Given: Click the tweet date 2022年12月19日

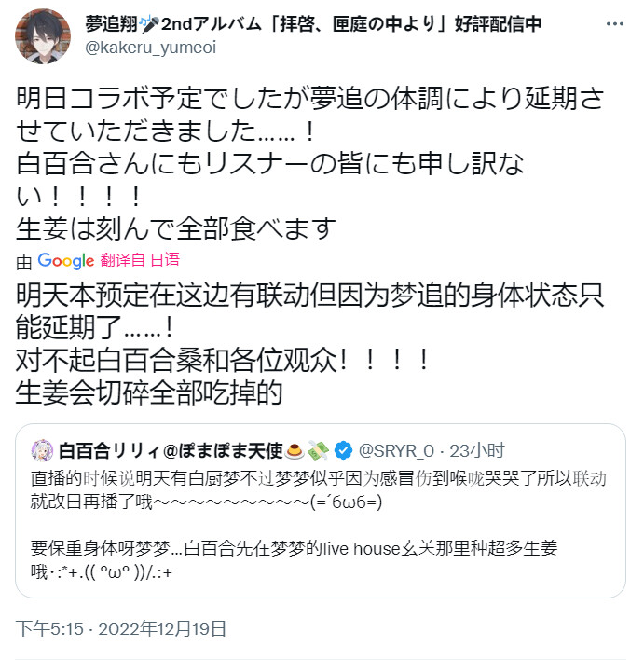Looking at the screenshot, I should point(162,629).
